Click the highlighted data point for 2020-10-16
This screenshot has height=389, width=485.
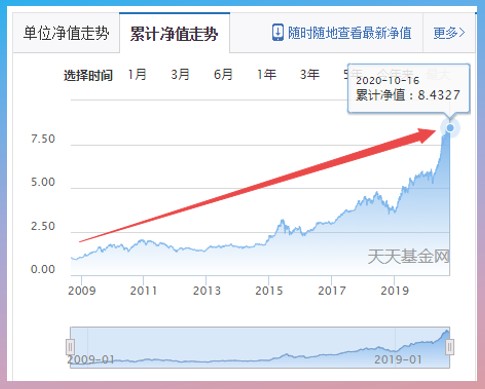pos(450,128)
